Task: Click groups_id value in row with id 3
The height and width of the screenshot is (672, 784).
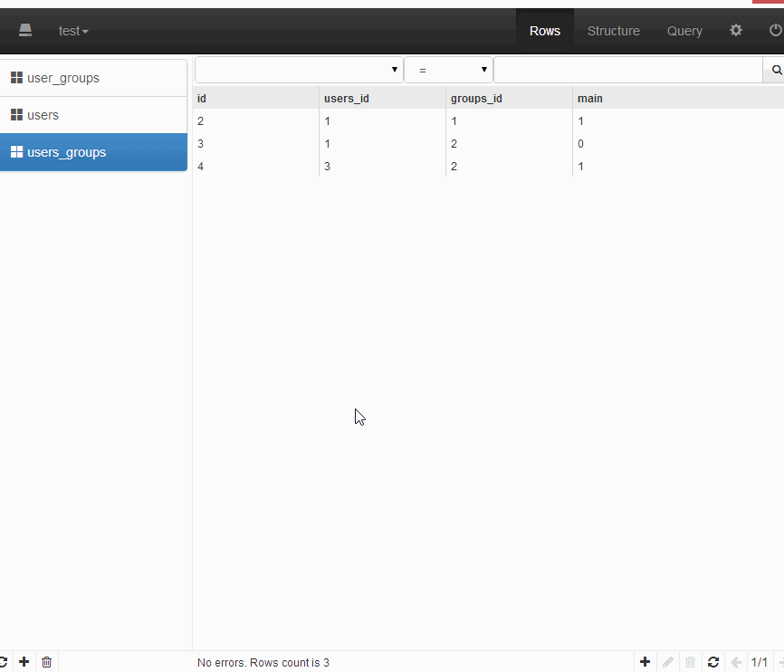Action: click(x=454, y=144)
